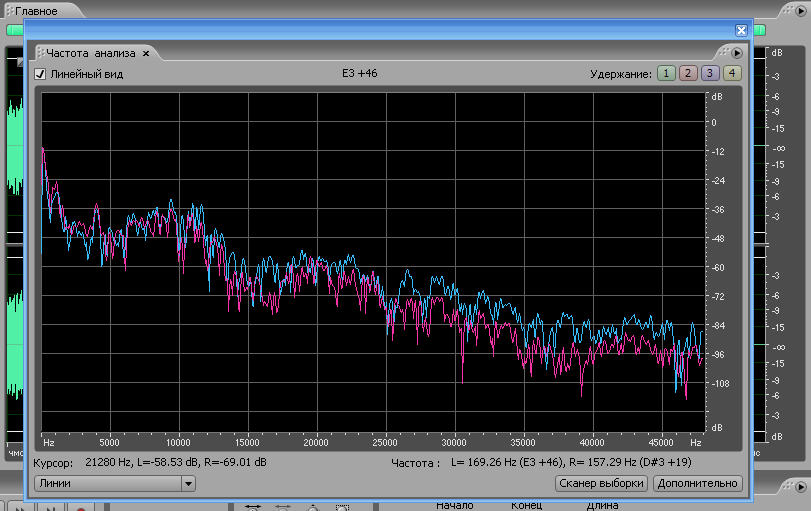Click the Сканер выборки button

[601, 484]
